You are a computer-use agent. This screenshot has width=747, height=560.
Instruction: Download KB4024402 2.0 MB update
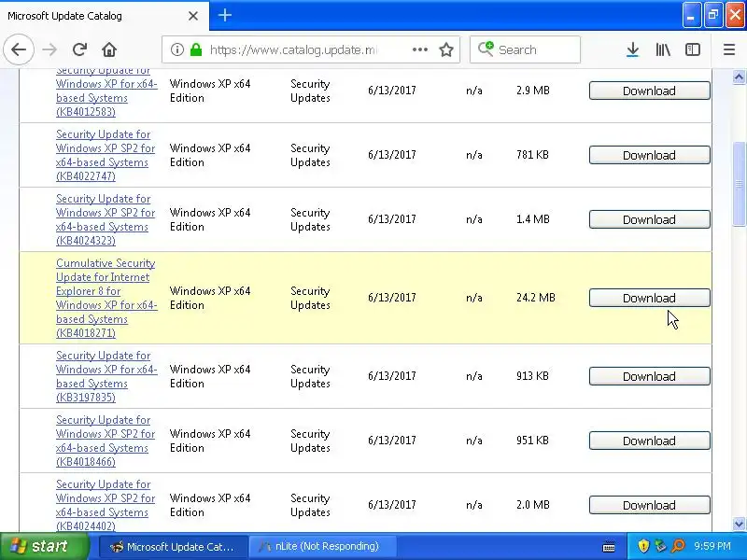pos(649,505)
